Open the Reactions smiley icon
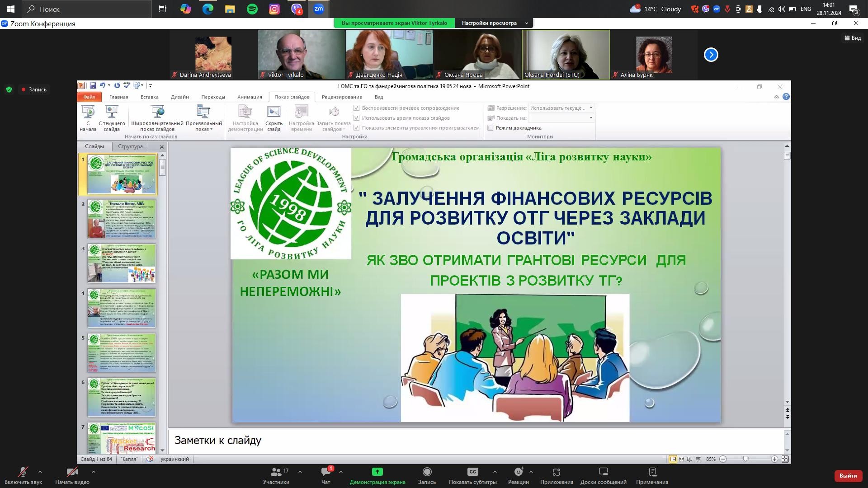The image size is (868, 488). pos(519,472)
